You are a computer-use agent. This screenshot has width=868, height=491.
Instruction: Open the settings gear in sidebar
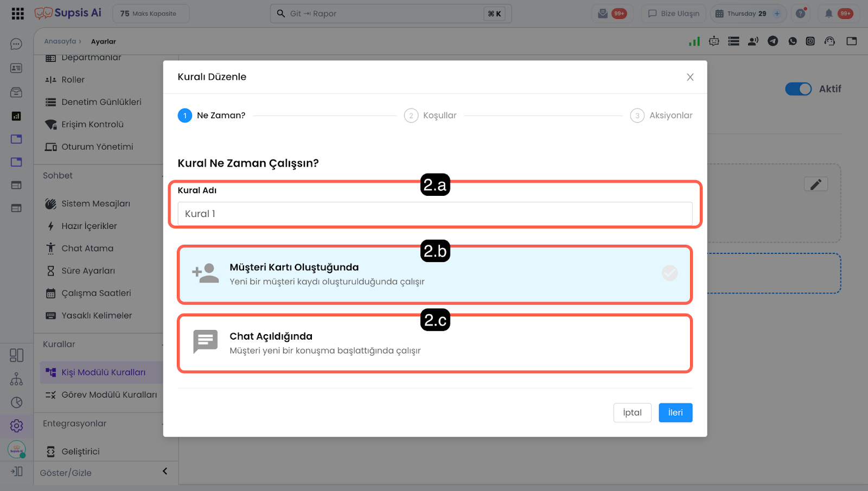pos(16,426)
